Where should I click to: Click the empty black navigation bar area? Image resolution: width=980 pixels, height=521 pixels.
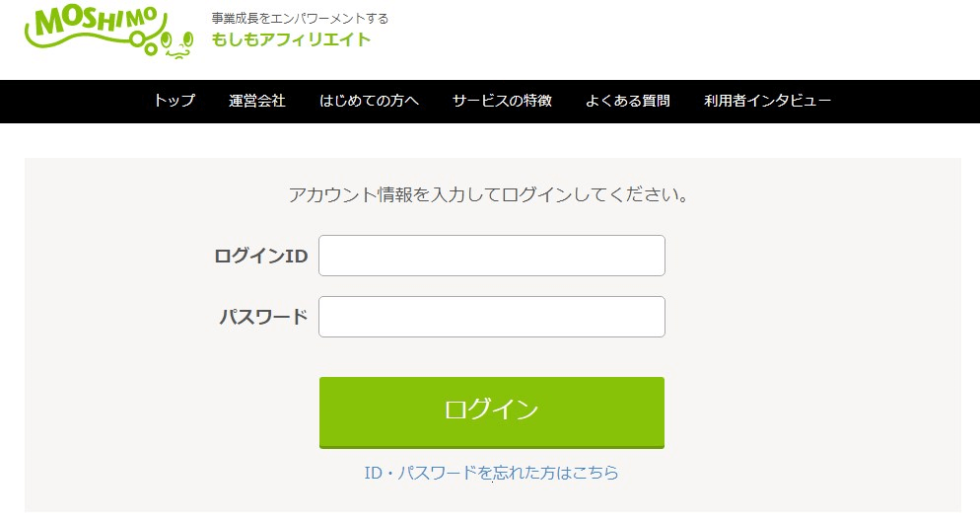pos(906,102)
